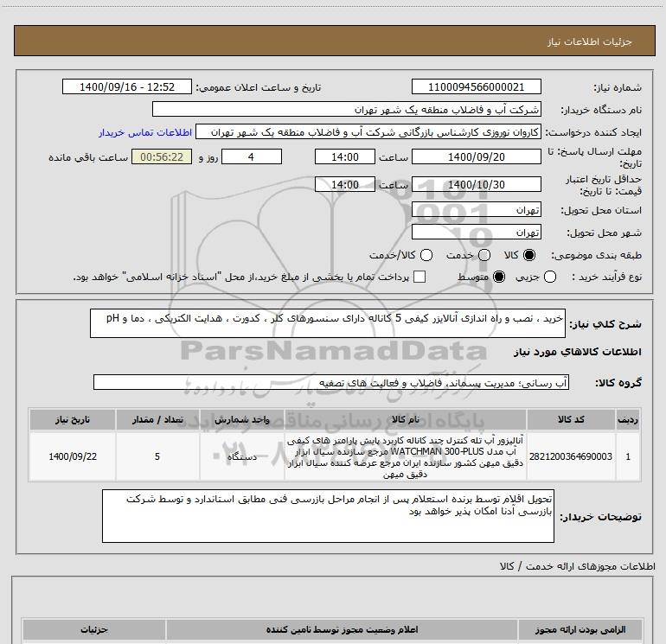Click the تعداد / مقدار column header
666x644 pixels.
point(157,419)
